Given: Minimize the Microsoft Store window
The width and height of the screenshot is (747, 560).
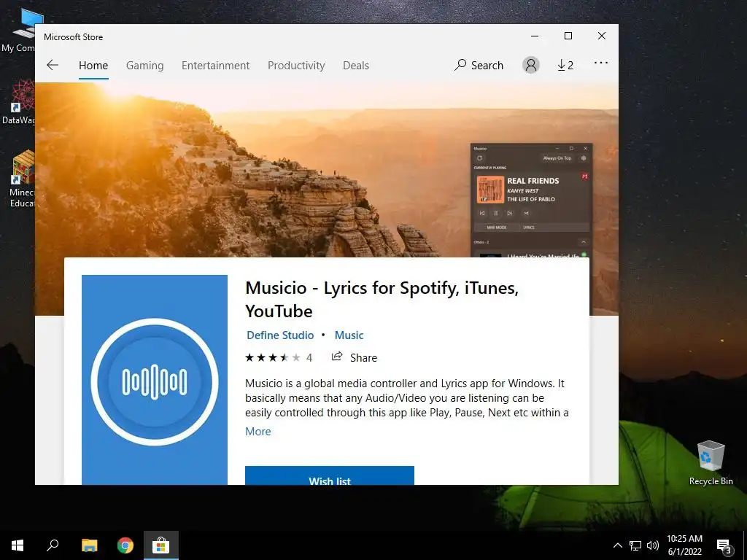Looking at the screenshot, I should [x=535, y=36].
